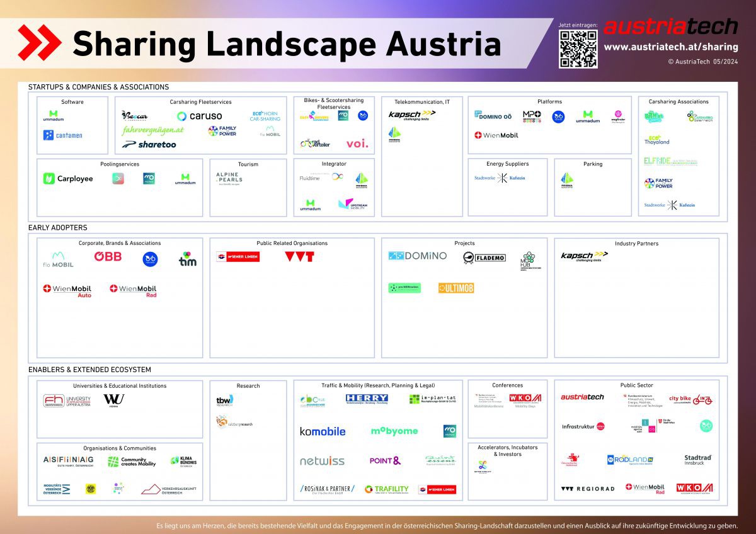Select the Alpine Pearls tourism logo

pos(229,179)
